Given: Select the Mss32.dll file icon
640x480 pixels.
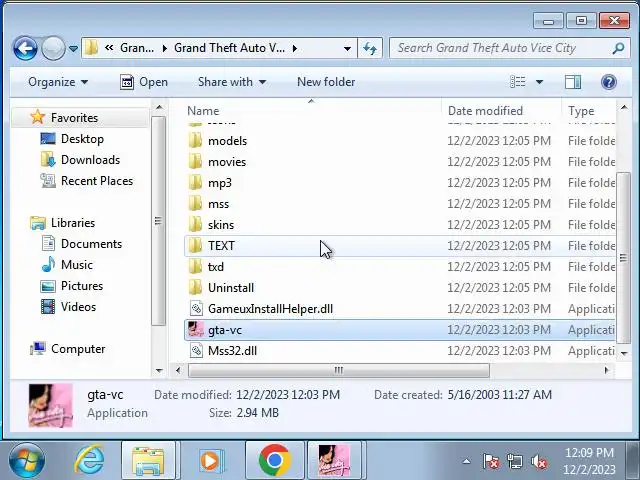Looking at the screenshot, I should click(196, 351).
